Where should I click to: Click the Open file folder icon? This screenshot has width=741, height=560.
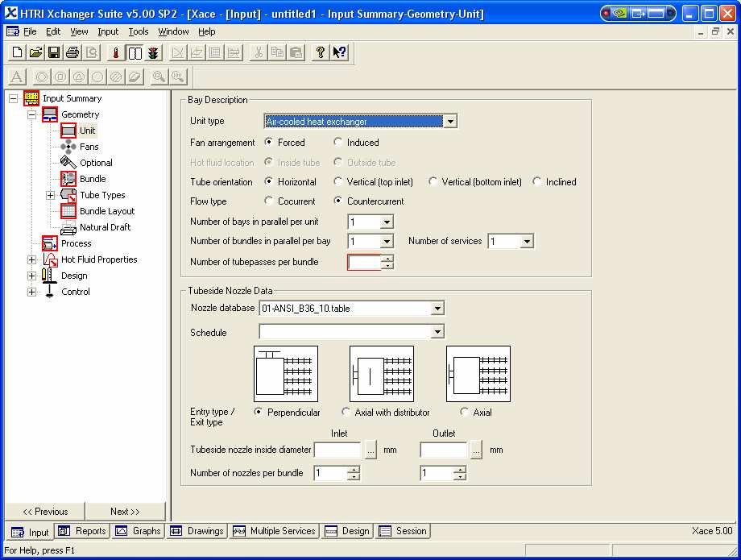pyautogui.click(x=35, y=52)
